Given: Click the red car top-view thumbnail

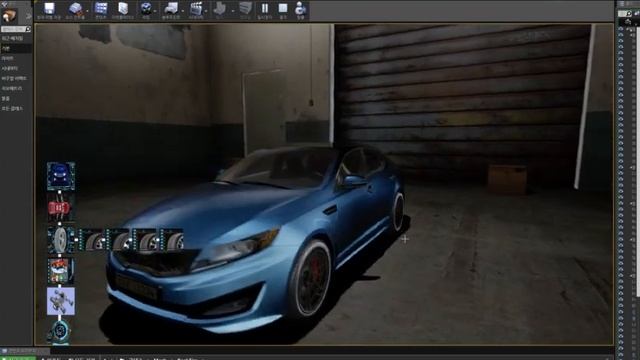Looking at the screenshot, I should (x=60, y=208).
